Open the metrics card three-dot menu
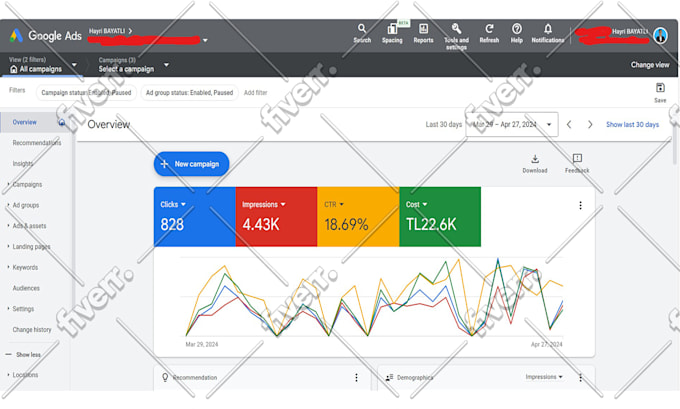The height and width of the screenshot is (409, 680). (580, 205)
